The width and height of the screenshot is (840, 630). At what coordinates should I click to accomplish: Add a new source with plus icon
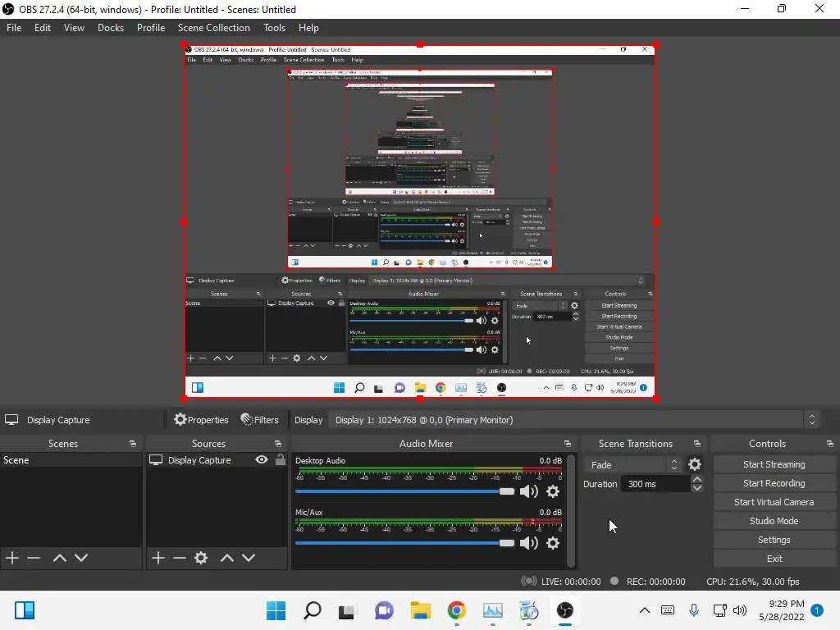[x=158, y=558]
